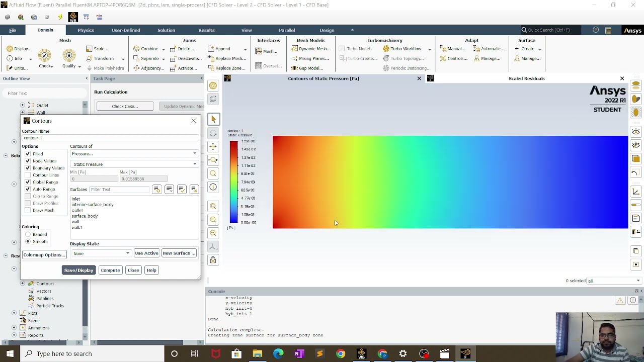Click fit-to-window zoom icon
The height and width of the screenshot is (362, 644).
(x=213, y=206)
